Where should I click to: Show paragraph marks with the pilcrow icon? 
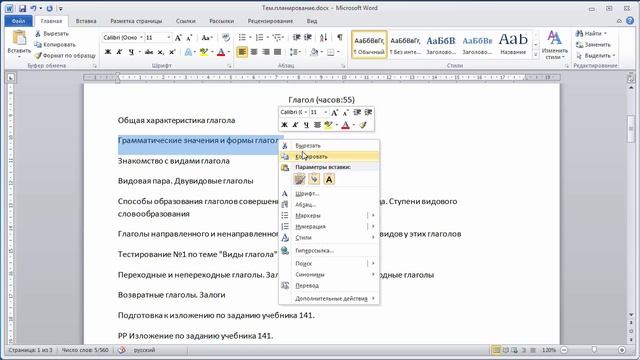[340, 38]
